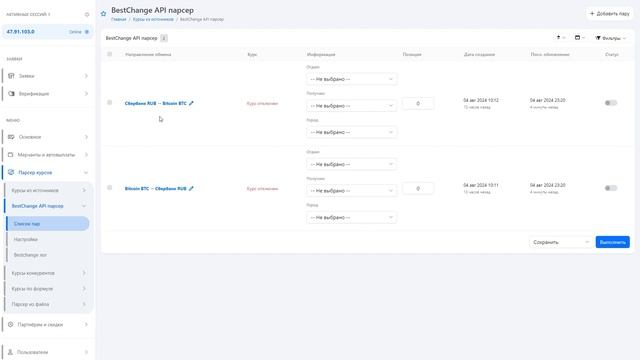Edit pencil icon for Bitcoin BTC → Сбербанк RUB
The width and height of the screenshot is (640, 360).
pos(191,189)
